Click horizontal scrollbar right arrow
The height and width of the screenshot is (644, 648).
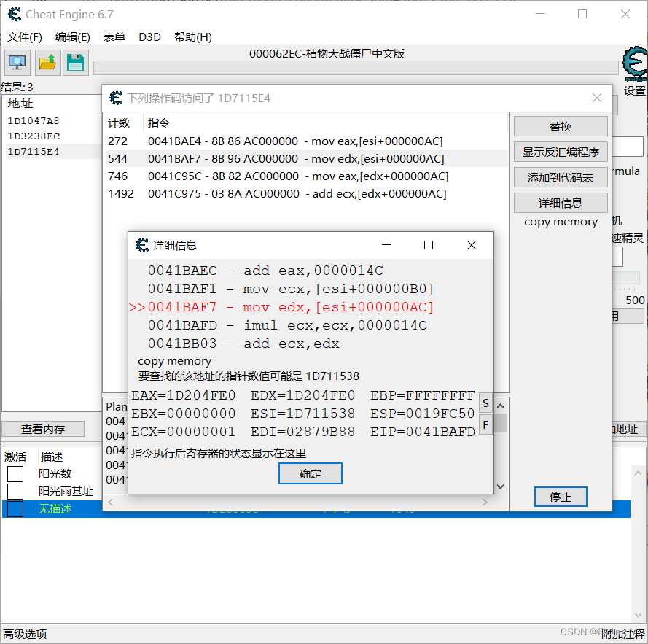click(485, 502)
